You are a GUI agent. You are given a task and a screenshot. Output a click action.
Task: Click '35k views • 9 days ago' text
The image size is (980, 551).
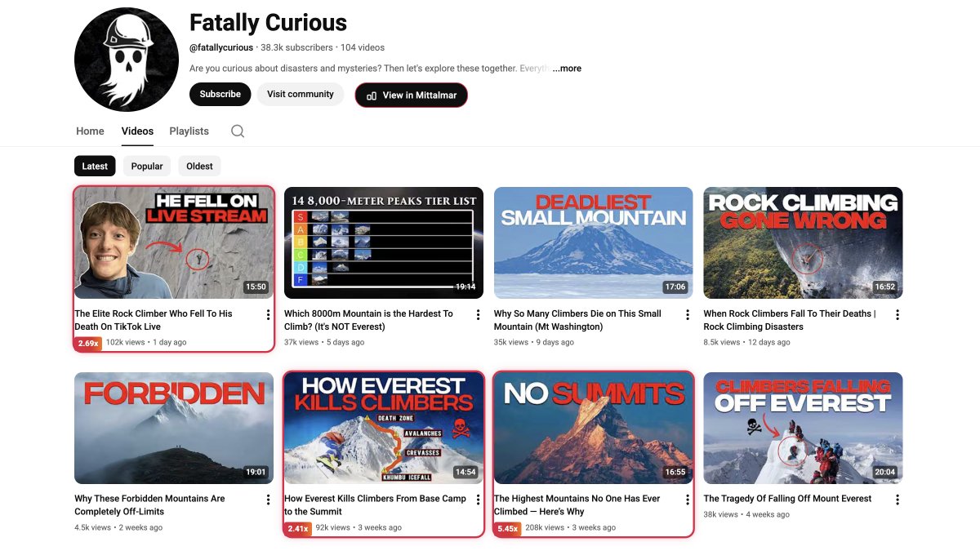point(534,343)
